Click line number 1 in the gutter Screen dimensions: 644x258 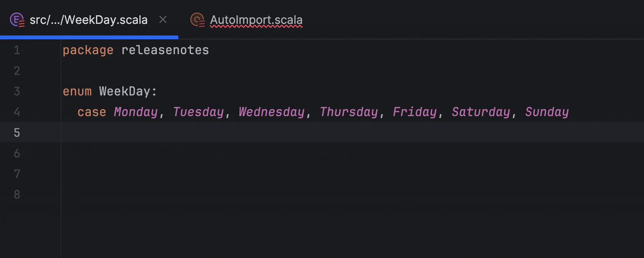click(17, 50)
